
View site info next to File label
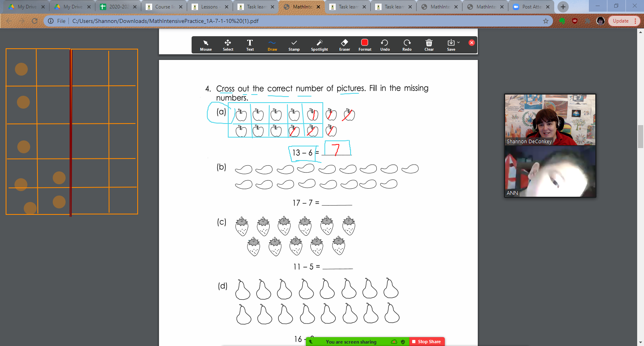pyautogui.click(x=51, y=21)
